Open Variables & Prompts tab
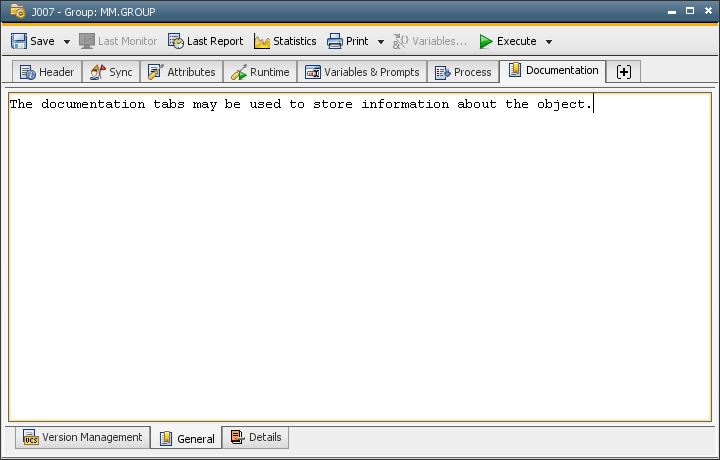720x460 pixels. click(x=362, y=72)
